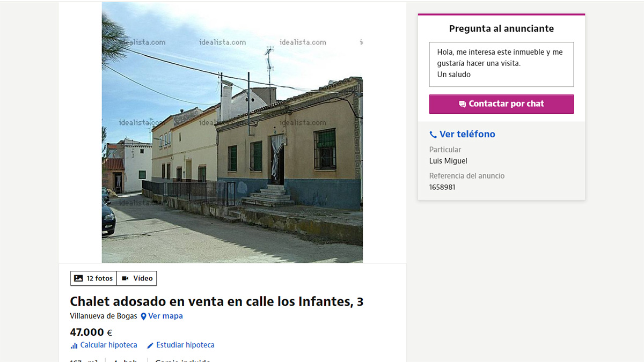Click the main house photo
This screenshot has width=644, height=362.
coord(232,132)
